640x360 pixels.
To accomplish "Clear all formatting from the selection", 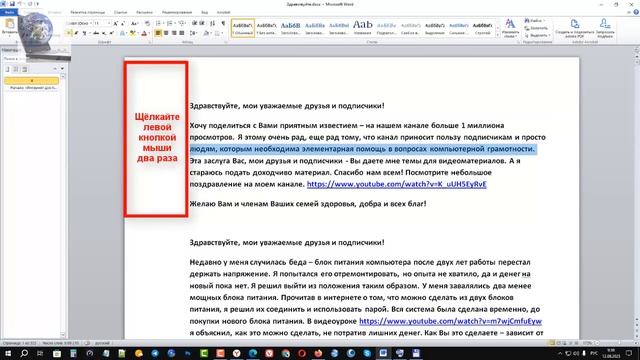I will (x=147, y=23).
